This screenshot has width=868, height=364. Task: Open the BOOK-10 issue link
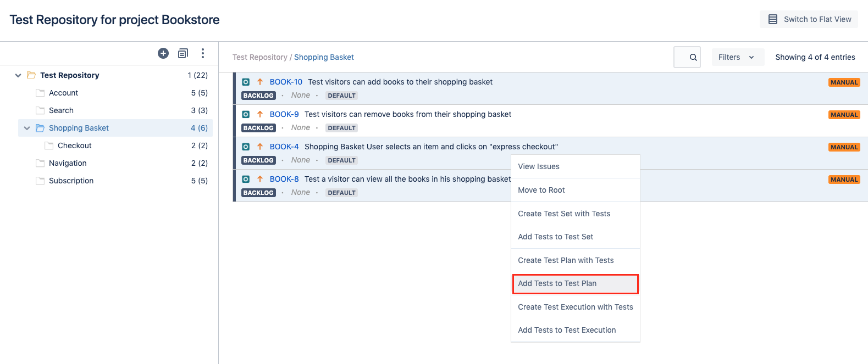[x=286, y=82]
